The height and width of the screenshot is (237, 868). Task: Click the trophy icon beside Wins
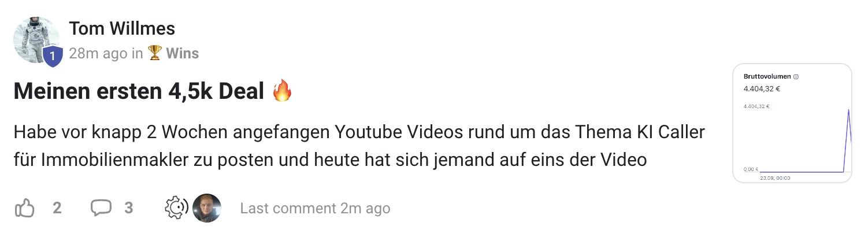click(154, 53)
